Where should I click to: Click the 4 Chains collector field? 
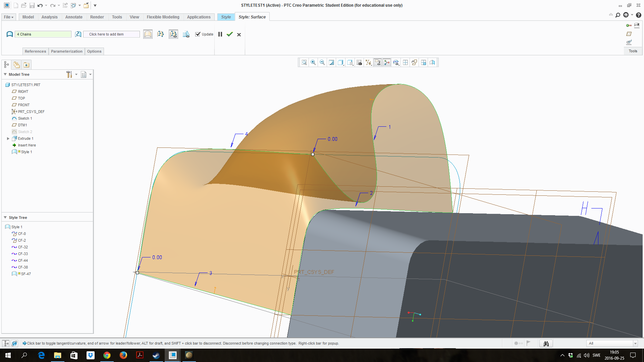43,34
